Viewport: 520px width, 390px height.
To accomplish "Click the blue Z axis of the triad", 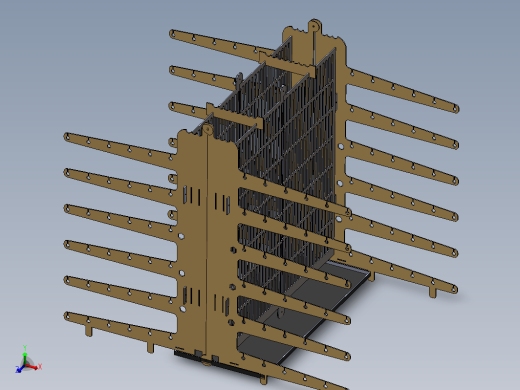I will [x=20, y=369].
